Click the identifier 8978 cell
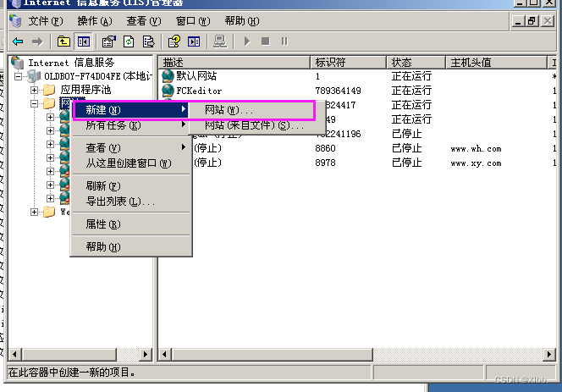562x392 pixels. [325, 163]
